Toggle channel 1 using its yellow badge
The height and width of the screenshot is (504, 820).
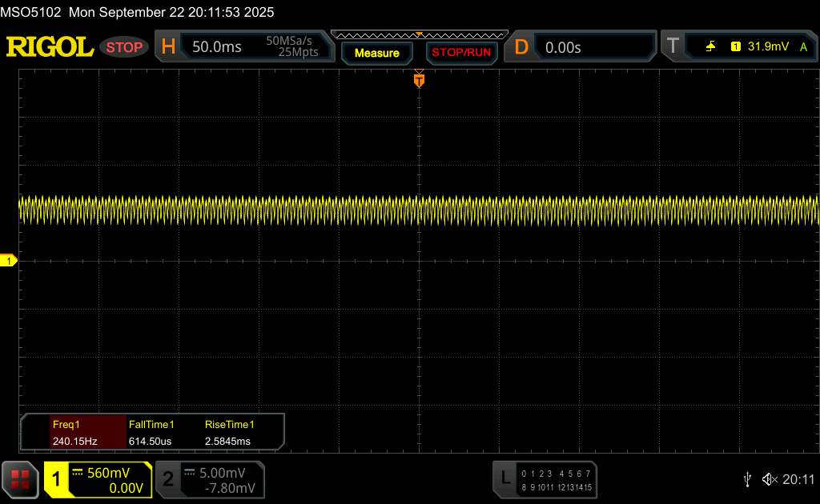[57, 478]
